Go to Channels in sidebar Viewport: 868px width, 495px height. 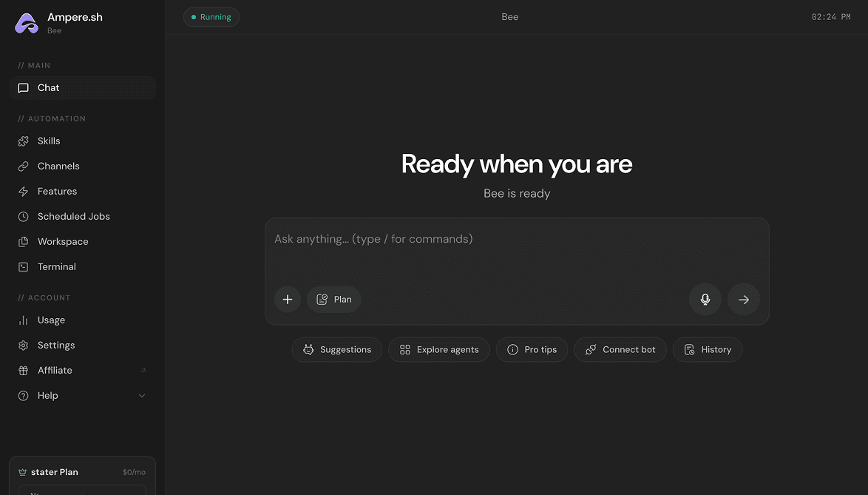tap(58, 166)
